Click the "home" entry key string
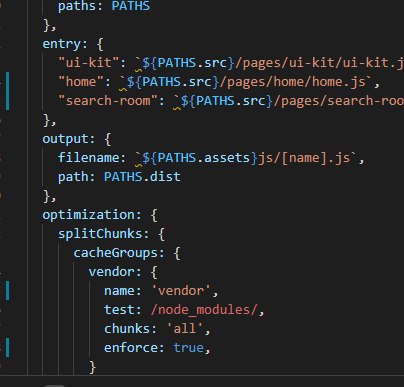Viewport: 404px width, 387px height. pos(81,82)
